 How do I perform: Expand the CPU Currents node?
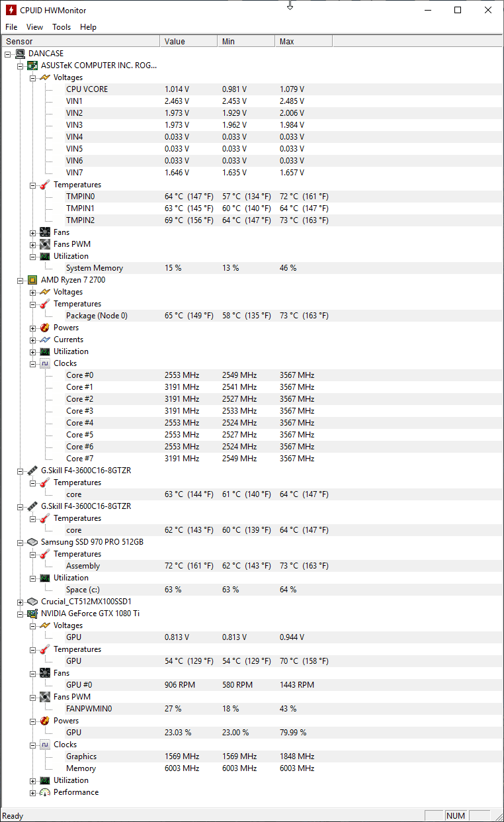point(33,340)
